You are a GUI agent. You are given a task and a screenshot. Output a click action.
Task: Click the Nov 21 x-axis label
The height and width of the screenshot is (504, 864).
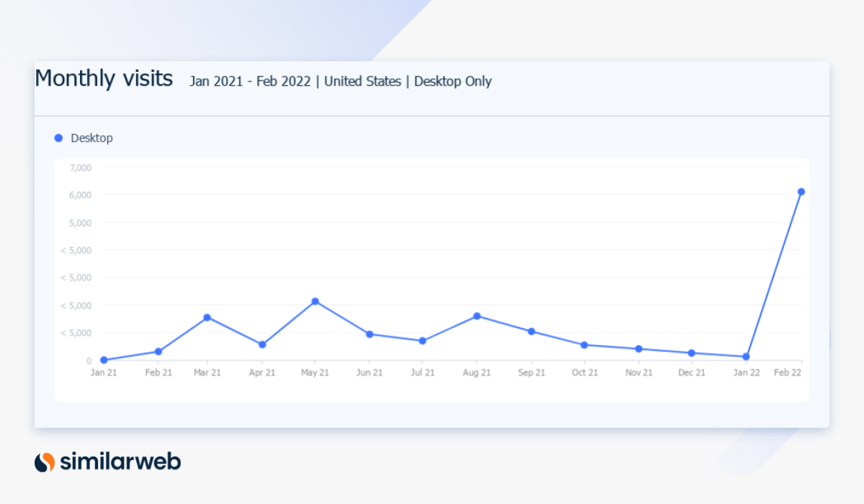(x=638, y=372)
